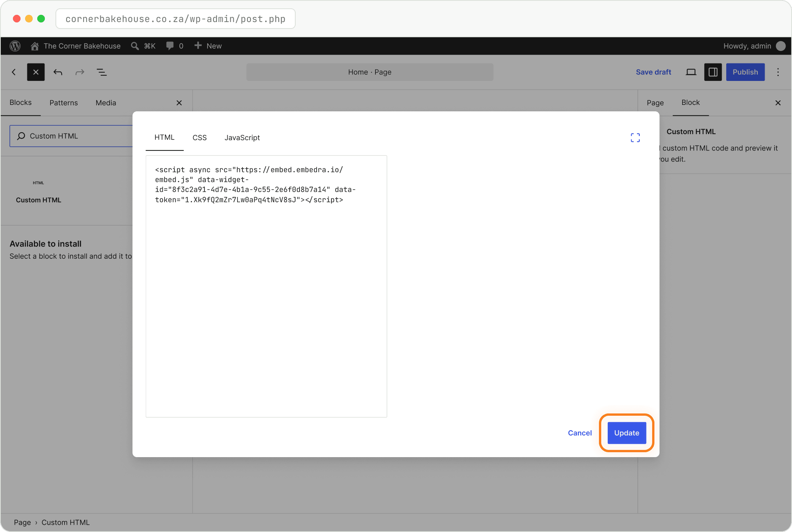Screen dimensions: 792x532
Task: Open the Howdy, admin account menu
Action: click(x=754, y=46)
